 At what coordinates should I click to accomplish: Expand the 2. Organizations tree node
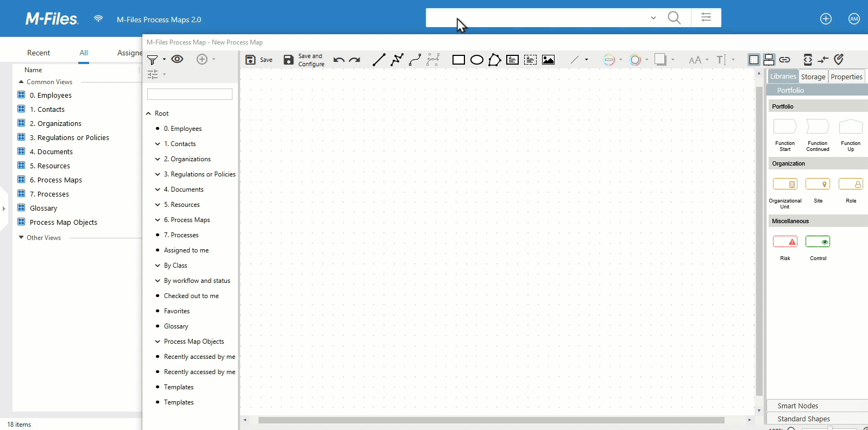(158, 159)
